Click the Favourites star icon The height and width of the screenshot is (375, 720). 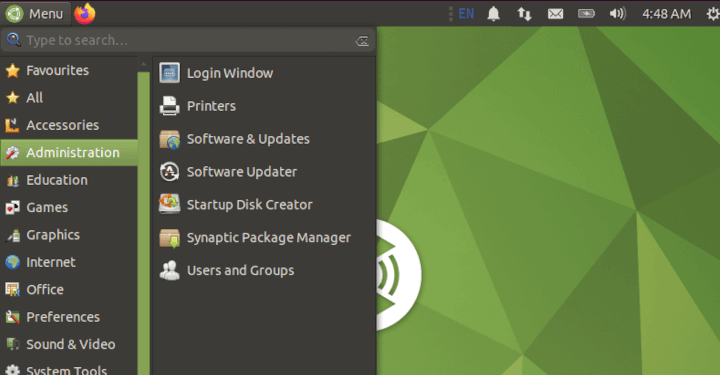coord(12,70)
